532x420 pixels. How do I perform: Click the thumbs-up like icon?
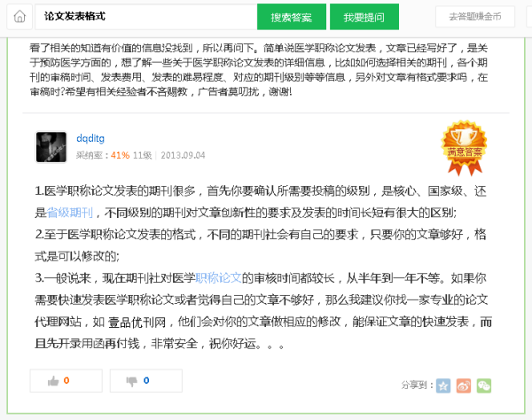tap(53, 381)
